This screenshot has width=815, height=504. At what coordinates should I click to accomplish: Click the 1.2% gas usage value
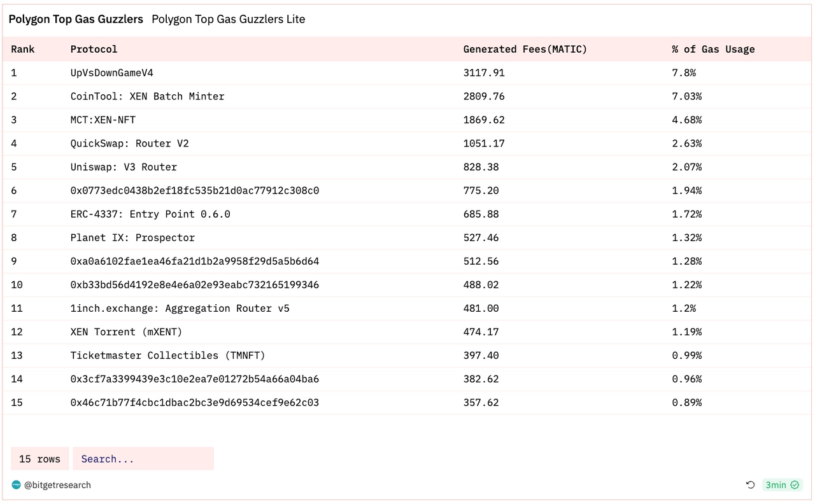684,308
